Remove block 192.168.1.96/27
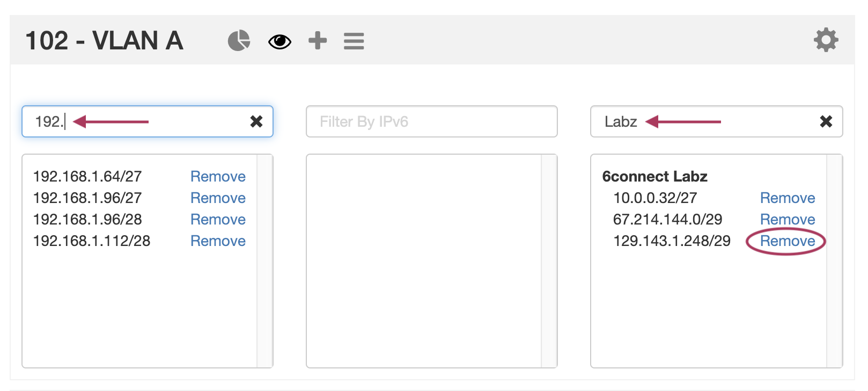The height and width of the screenshot is (391, 868). pyautogui.click(x=218, y=198)
